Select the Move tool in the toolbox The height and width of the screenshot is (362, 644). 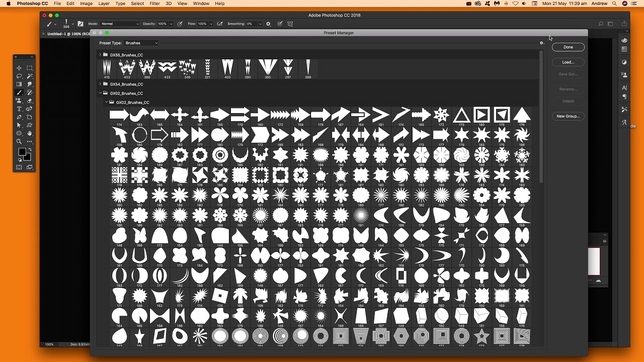pyautogui.click(x=19, y=68)
